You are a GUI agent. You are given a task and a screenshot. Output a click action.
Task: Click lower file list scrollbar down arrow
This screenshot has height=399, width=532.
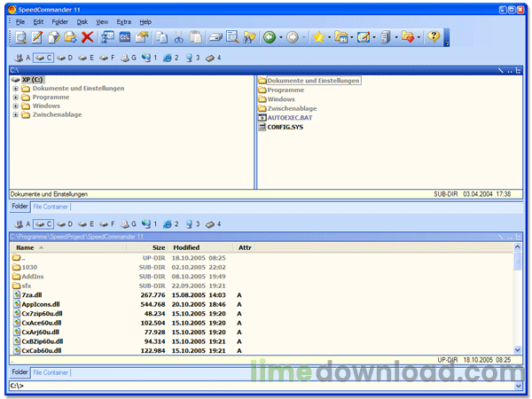[517, 349]
